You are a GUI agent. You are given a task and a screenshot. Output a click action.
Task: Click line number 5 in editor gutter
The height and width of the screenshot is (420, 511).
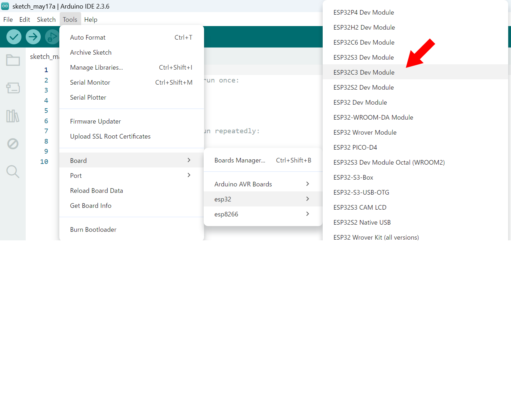pos(46,111)
